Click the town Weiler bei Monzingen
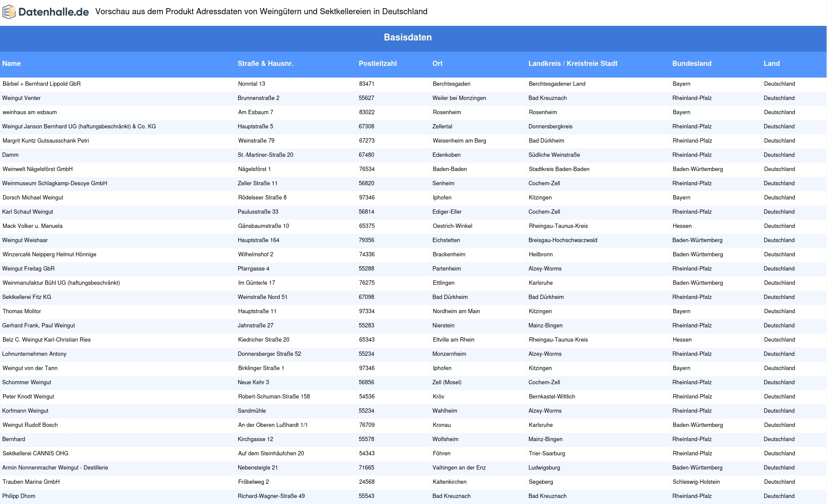The width and height of the screenshot is (827, 504). tap(459, 98)
